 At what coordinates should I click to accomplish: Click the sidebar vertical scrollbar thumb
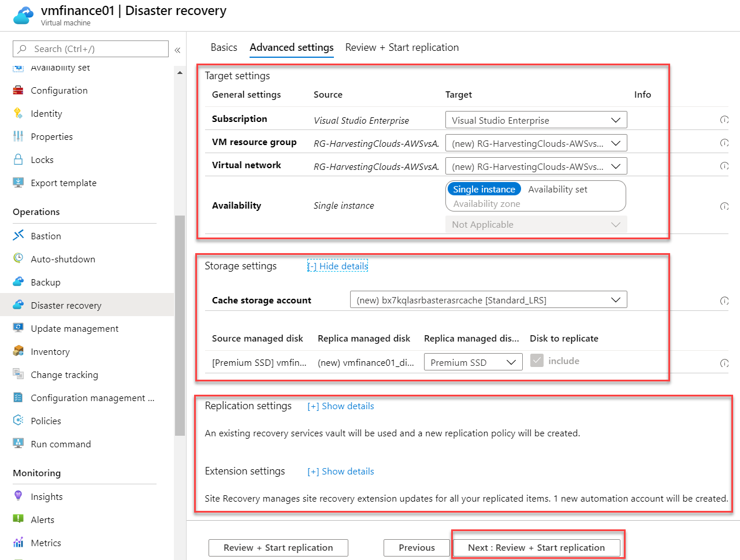[180, 325]
